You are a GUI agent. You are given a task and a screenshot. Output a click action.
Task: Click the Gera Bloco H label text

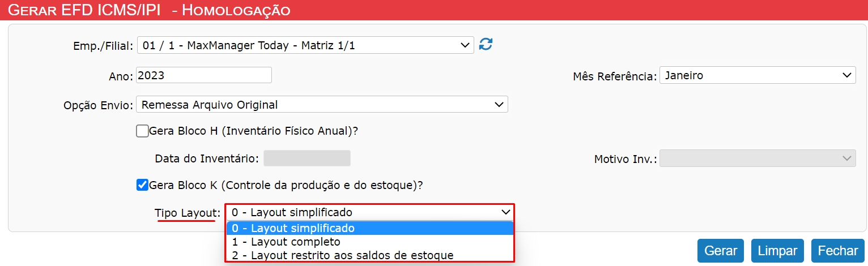point(254,131)
